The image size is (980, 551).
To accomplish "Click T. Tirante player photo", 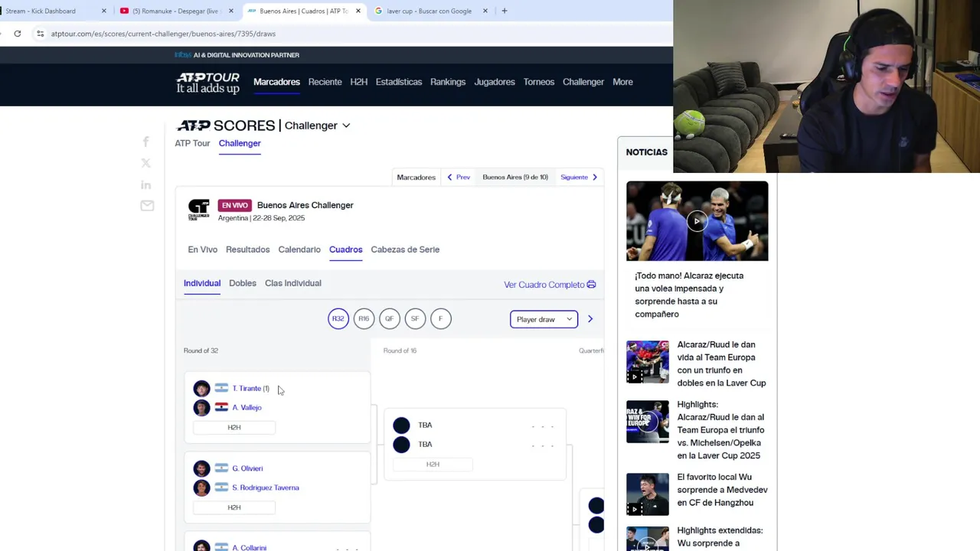I will click(201, 389).
